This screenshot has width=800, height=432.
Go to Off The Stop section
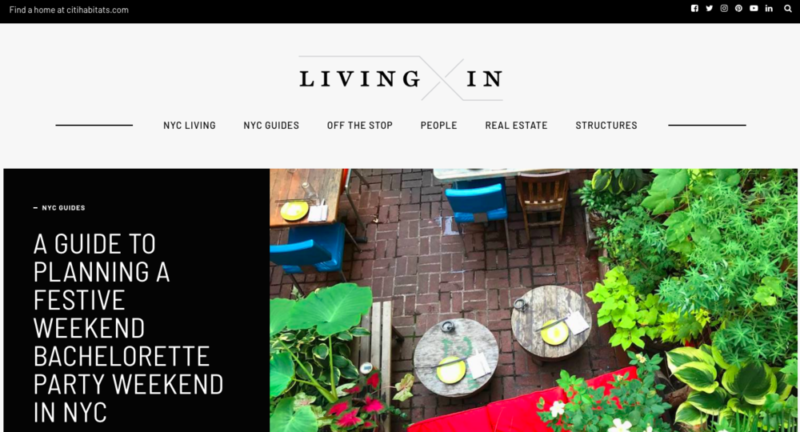coord(360,125)
